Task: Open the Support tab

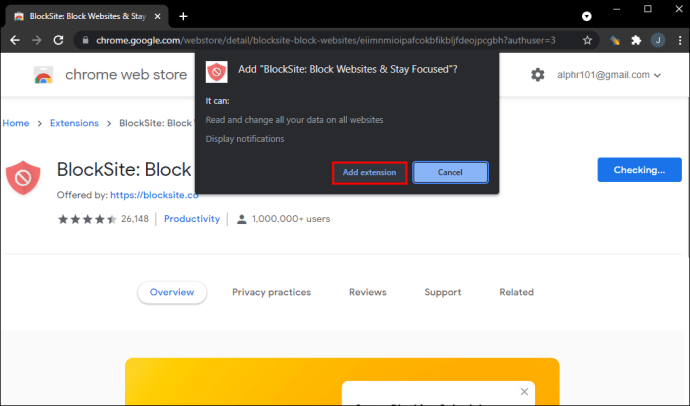Action: point(443,292)
